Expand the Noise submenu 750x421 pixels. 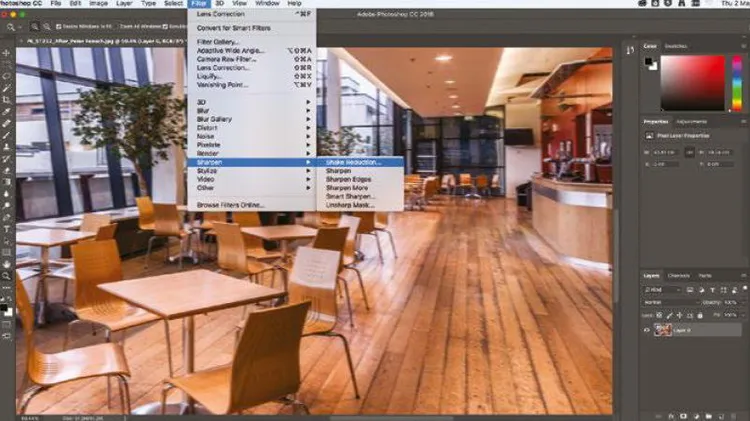pyautogui.click(x=252, y=136)
